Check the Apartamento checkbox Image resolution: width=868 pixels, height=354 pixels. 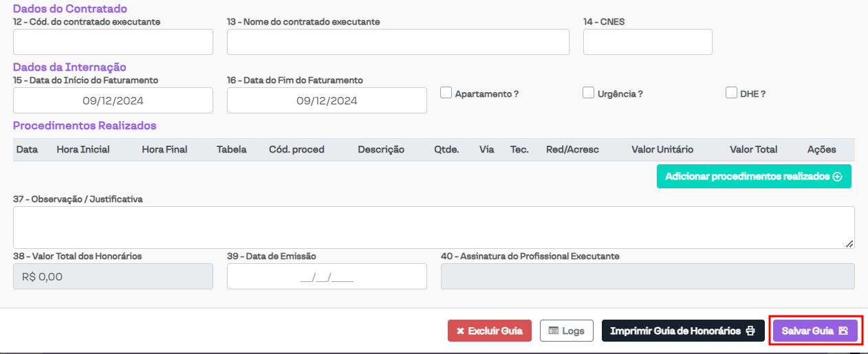click(x=446, y=93)
